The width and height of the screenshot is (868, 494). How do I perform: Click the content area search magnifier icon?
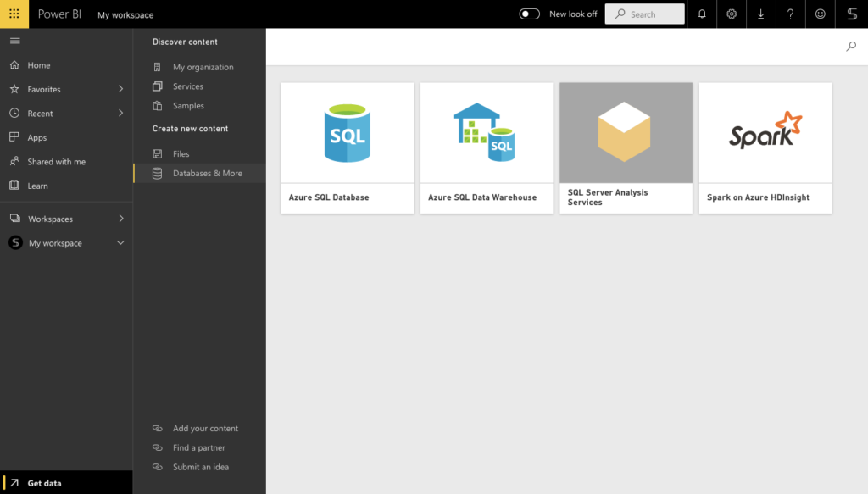(x=851, y=47)
